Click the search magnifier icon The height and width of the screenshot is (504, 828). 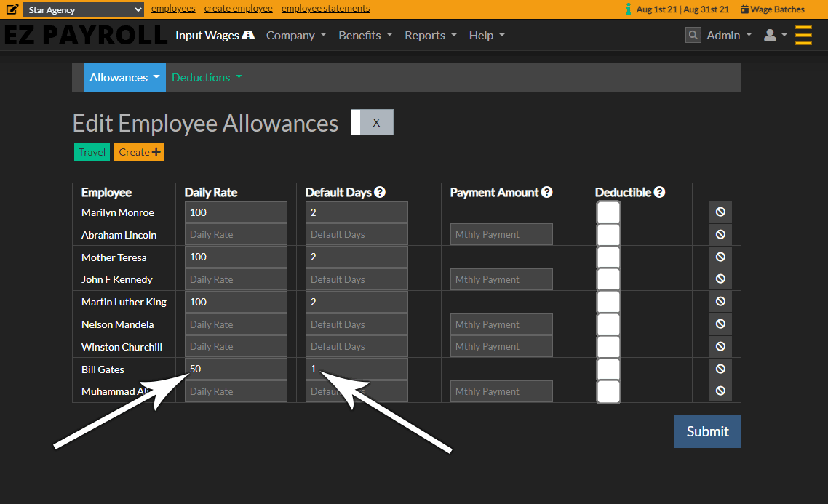[x=692, y=34]
